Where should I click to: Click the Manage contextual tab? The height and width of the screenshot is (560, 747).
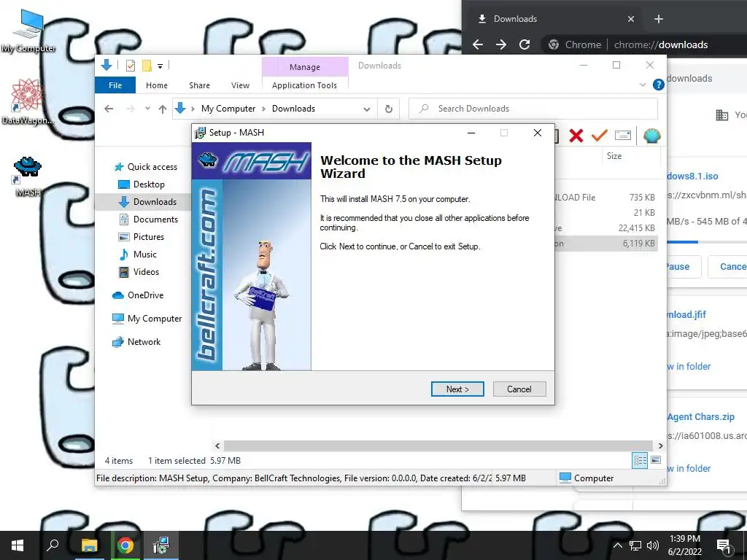[305, 67]
